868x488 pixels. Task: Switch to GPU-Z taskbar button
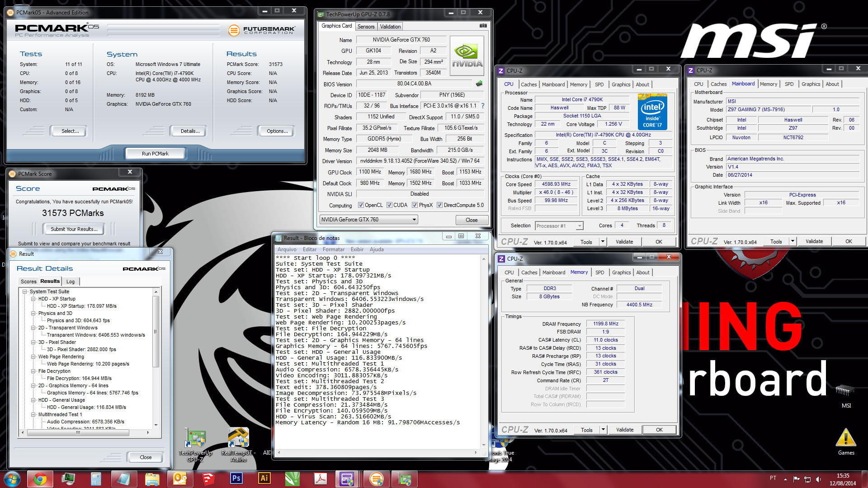(x=404, y=479)
